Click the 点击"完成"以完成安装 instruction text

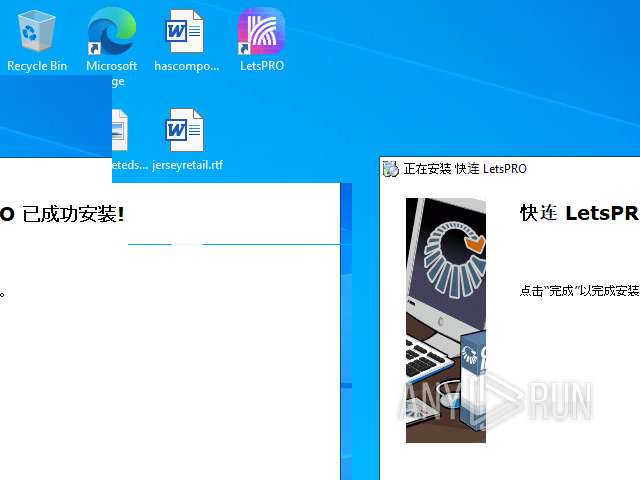(580, 291)
